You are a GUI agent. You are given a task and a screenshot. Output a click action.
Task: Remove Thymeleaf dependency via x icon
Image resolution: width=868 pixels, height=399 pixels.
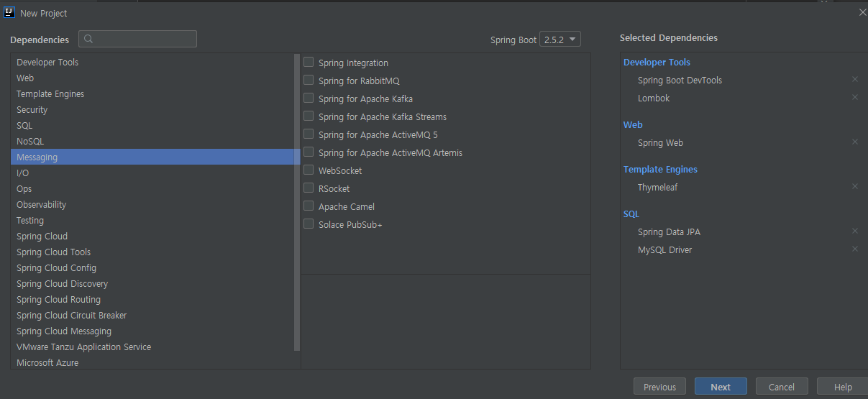point(855,186)
